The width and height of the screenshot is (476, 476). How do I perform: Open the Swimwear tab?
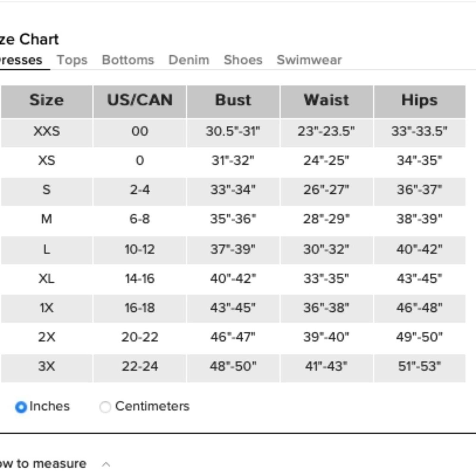(309, 60)
